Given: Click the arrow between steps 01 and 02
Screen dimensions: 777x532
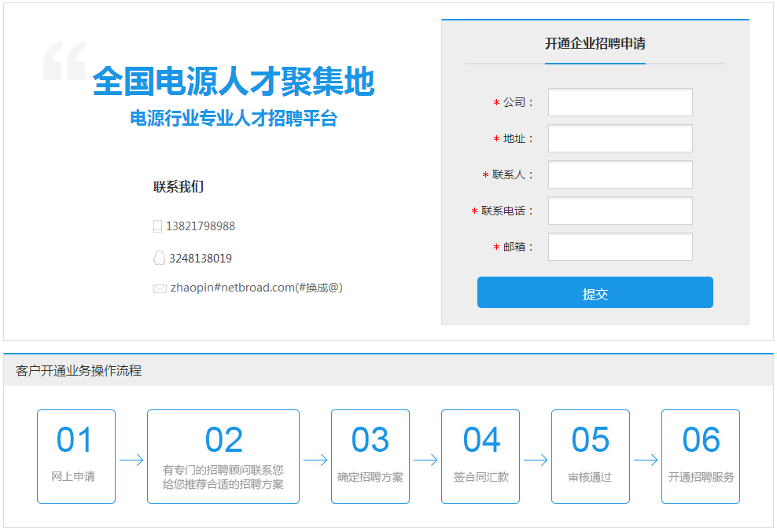Looking at the screenshot, I should [x=131, y=460].
